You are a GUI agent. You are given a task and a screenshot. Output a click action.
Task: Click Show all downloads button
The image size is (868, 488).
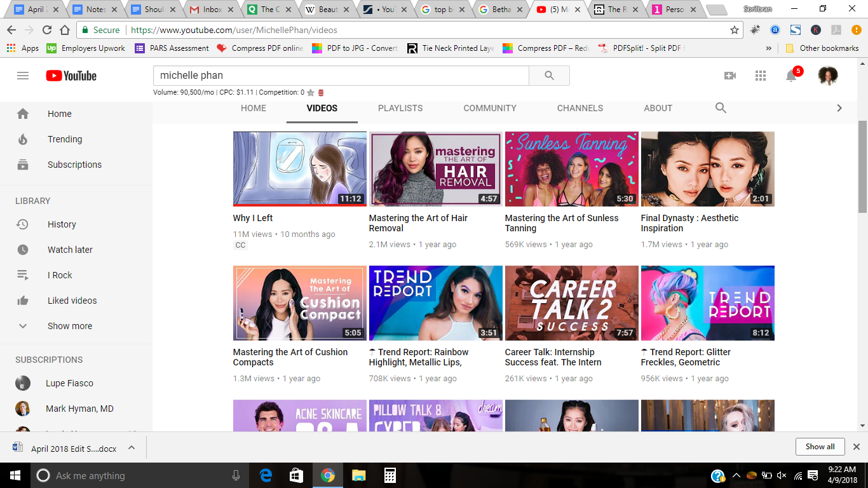click(820, 447)
